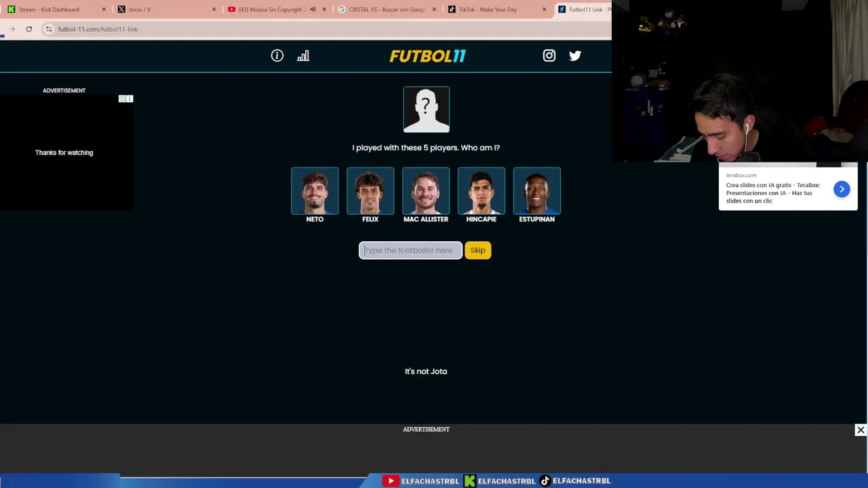Mute audio icon on YouTube tab
Image resolution: width=868 pixels, height=488 pixels.
[x=313, y=9]
